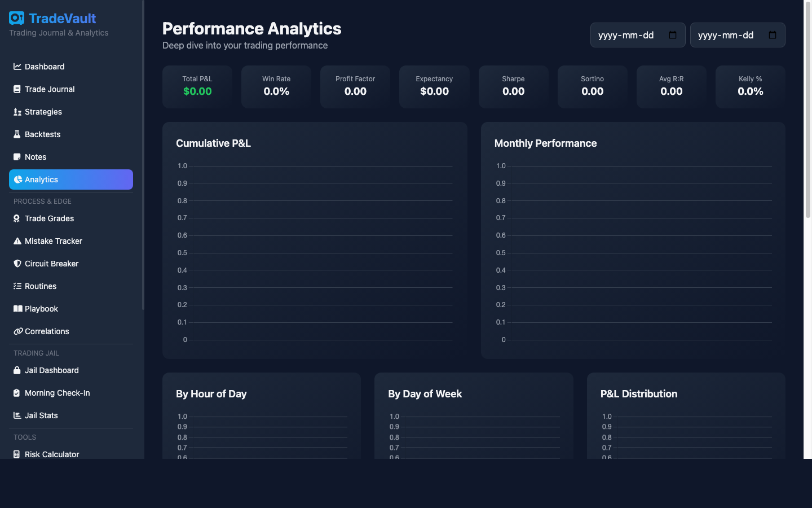
Task: Click the Mistake Tracker warning icon
Action: (17, 241)
